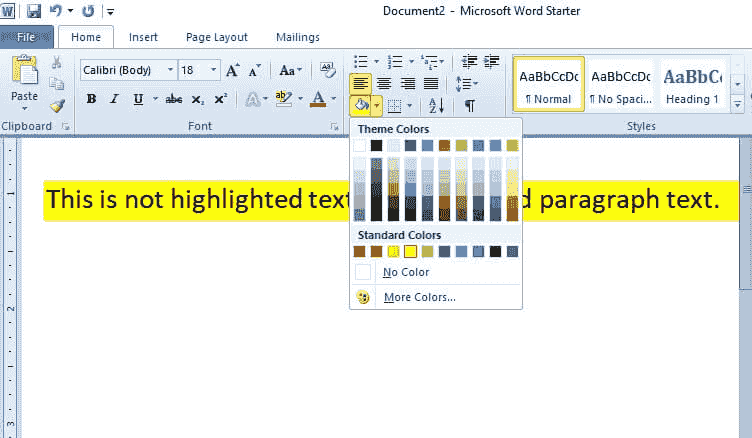Toggle Strikethrough formatting

click(174, 99)
